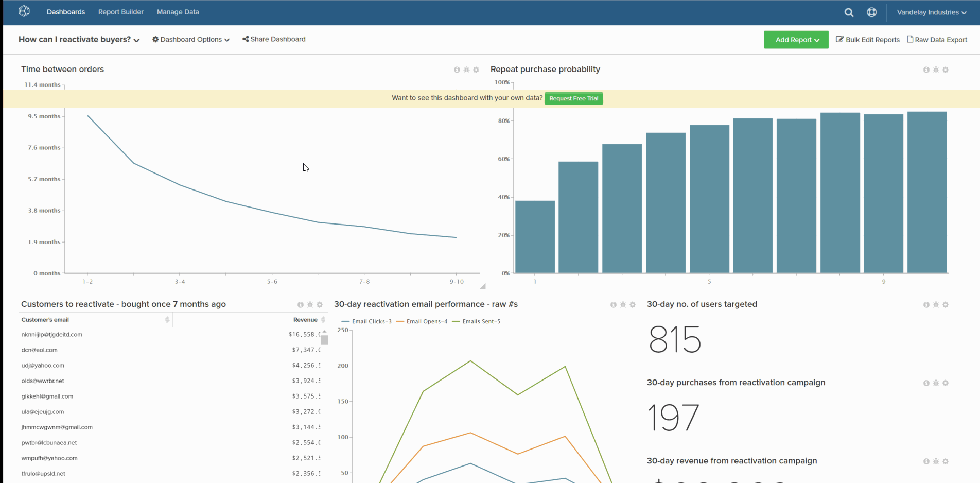This screenshot has width=980, height=483.
Task: View info icon on 30-day no. of users targeted
Action: (x=926, y=304)
